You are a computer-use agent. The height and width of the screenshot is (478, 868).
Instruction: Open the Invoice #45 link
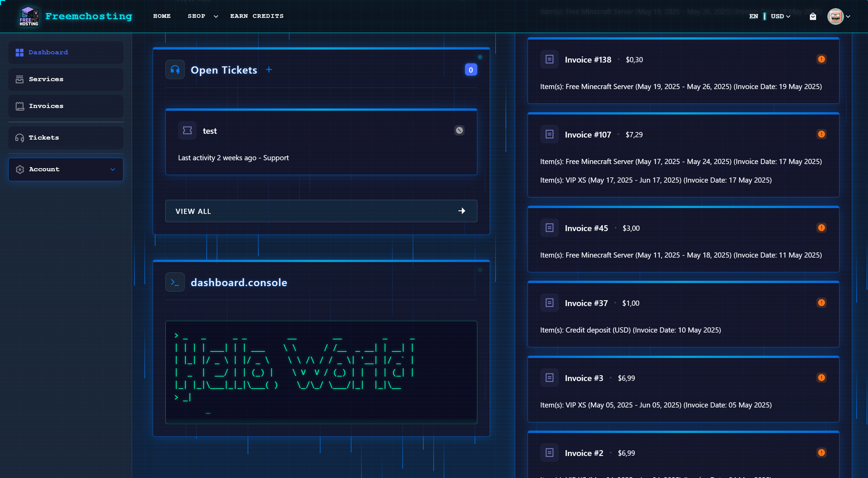[586, 228]
